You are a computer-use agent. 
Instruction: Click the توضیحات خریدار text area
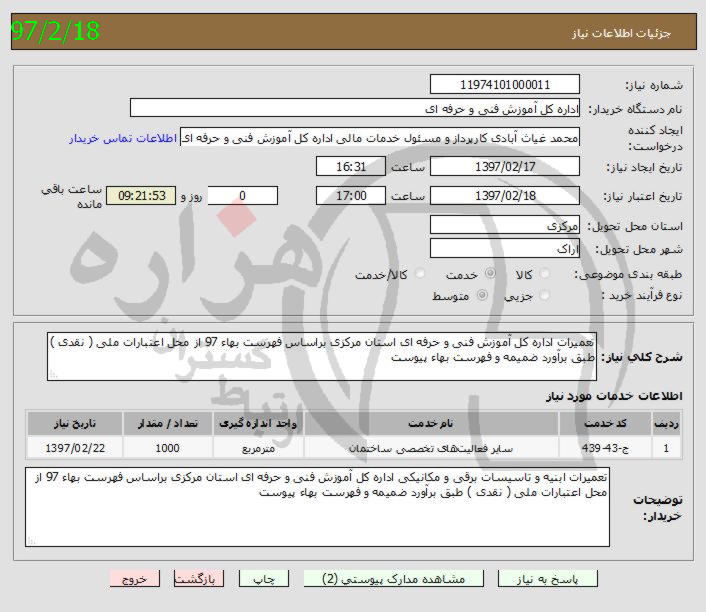click(x=317, y=507)
